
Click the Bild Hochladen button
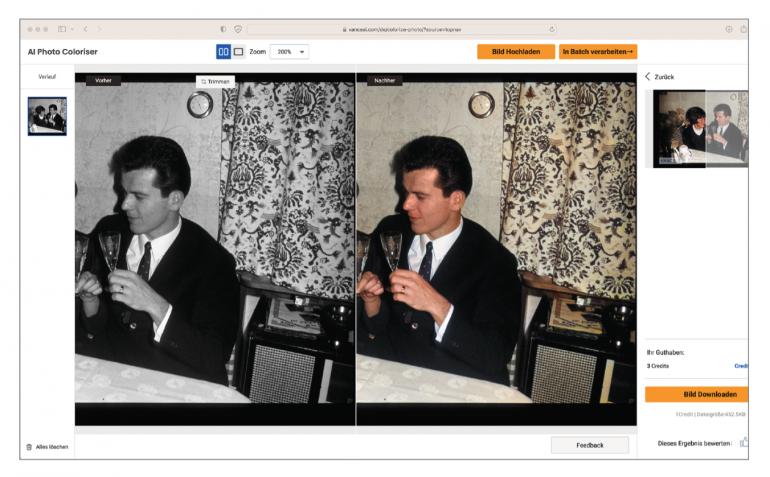tap(516, 52)
